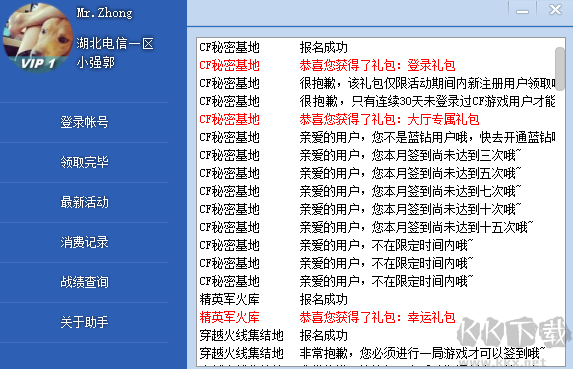This screenshot has width=573, height=369.
Task: Click the log list vertical scrollbar thumb
Action: [559, 69]
